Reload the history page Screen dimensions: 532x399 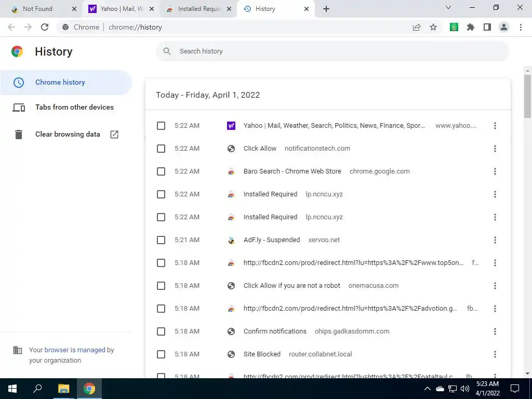tap(45, 27)
